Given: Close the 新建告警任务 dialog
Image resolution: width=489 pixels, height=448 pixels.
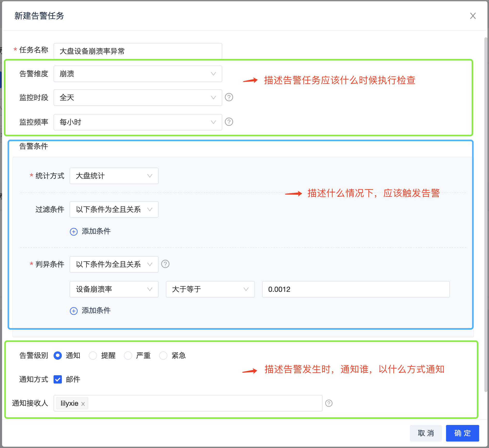Looking at the screenshot, I should pyautogui.click(x=473, y=16).
